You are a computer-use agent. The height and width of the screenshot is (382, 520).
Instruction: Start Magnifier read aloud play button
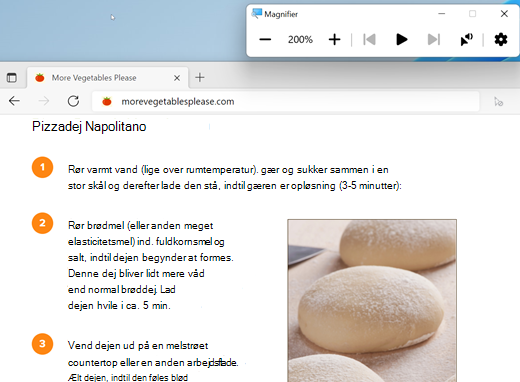coord(402,40)
